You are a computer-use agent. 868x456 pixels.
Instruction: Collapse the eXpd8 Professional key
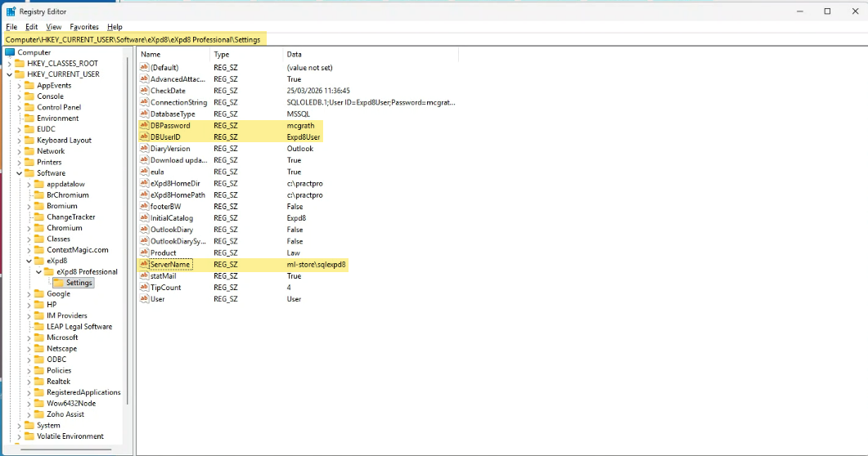(38, 272)
